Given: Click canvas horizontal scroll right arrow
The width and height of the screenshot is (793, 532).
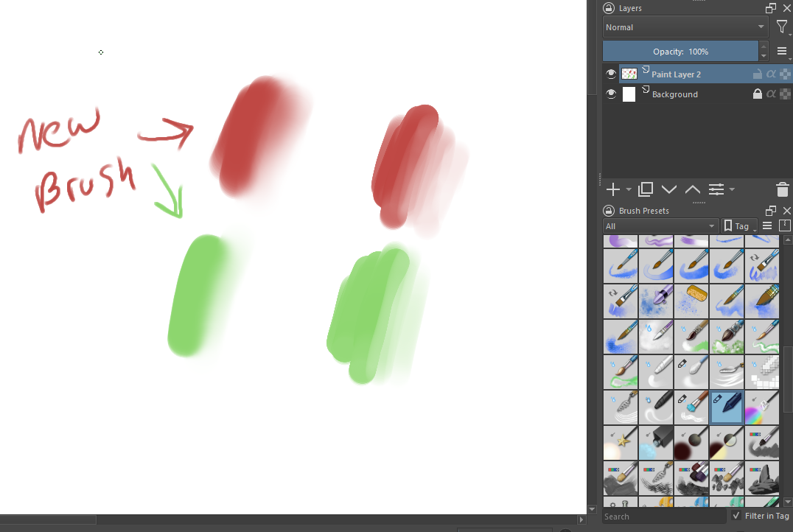Looking at the screenshot, I should coord(581,520).
